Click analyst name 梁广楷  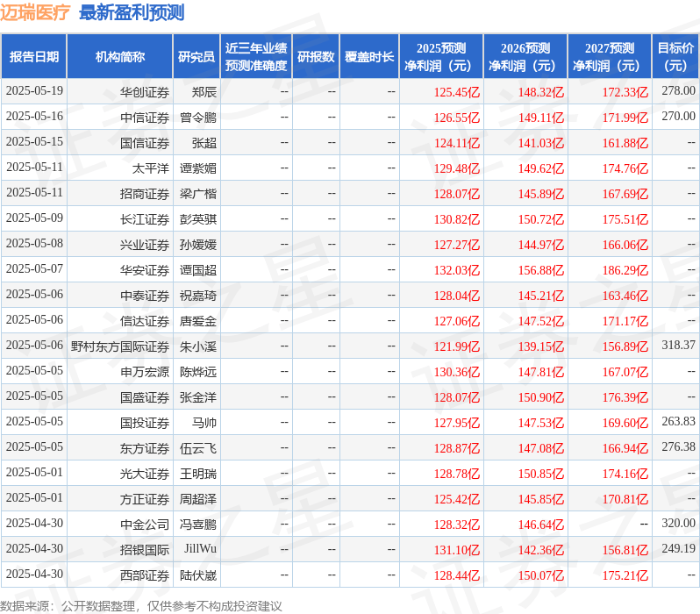tap(198, 194)
